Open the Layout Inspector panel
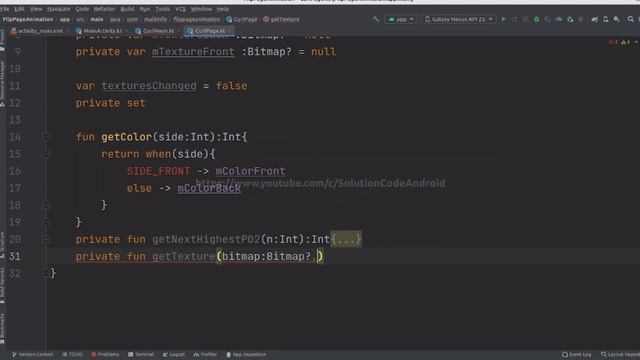This screenshot has height=360, width=640. coord(620,354)
